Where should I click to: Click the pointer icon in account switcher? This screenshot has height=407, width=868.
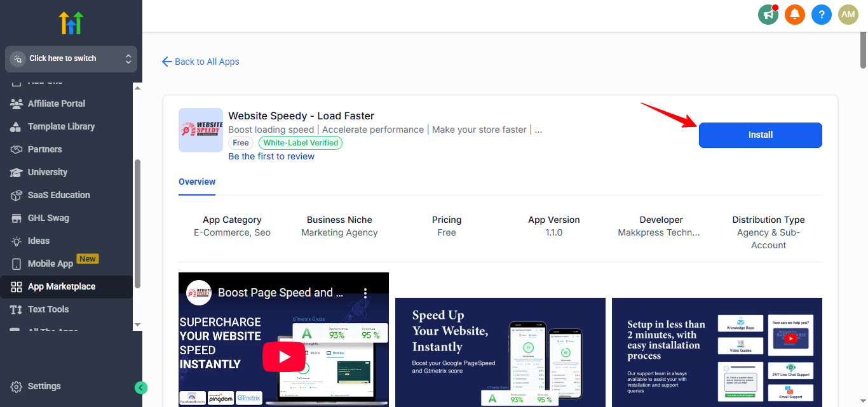point(18,58)
